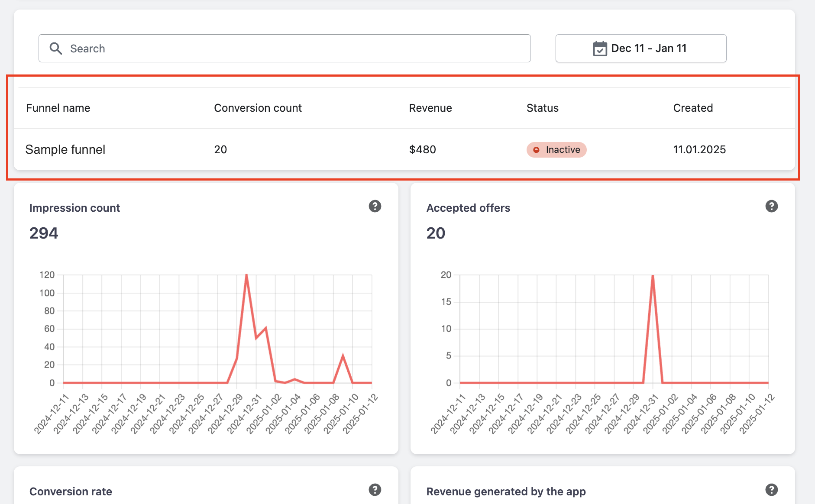Viewport: 815px width, 504px height.
Task: Sort by Funnel name column header
Action: (x=58, y=108)
